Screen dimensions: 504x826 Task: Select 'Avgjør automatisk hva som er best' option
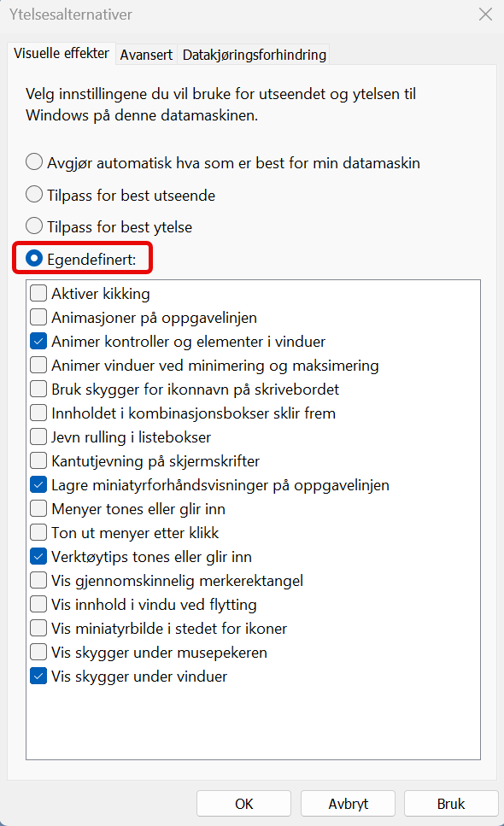[x=32, y=161]
